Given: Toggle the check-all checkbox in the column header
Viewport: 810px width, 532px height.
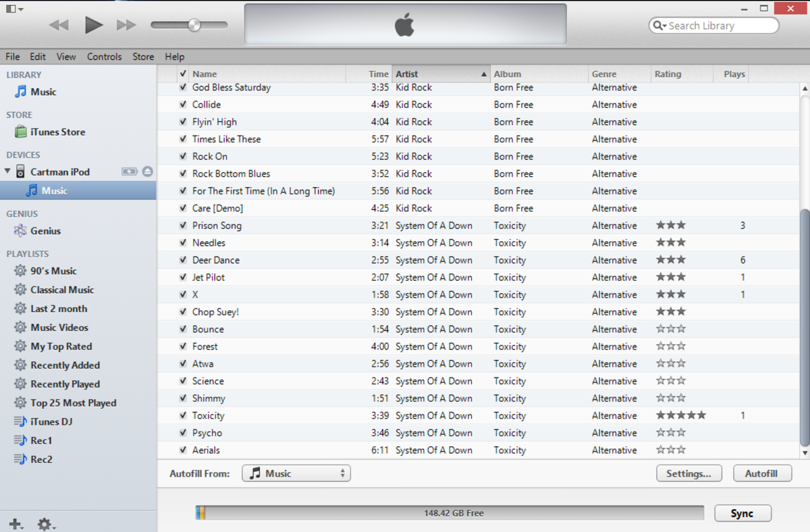Looking at the screenshot, I should (x=183, y=74).
